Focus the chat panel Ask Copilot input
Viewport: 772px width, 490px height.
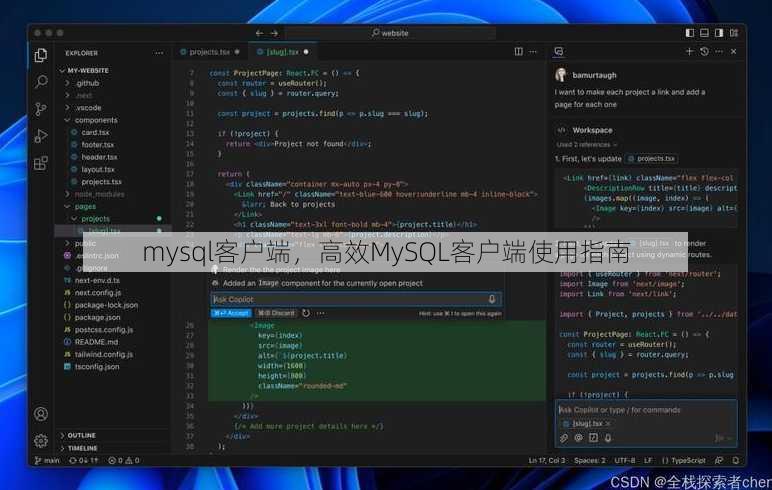click(x=645, y=410)
